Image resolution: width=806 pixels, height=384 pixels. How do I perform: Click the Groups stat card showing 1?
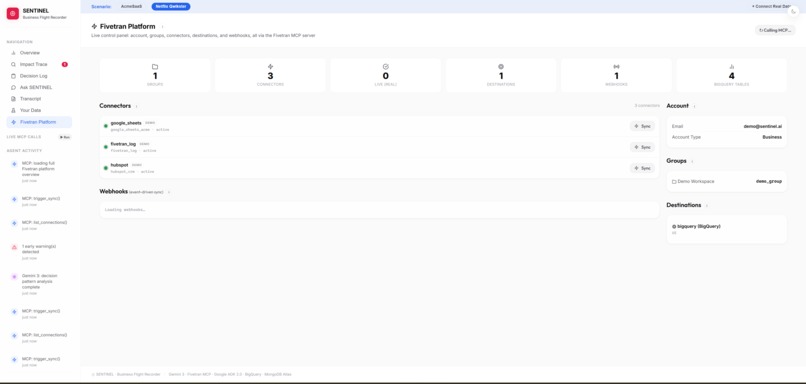click(x=155, y=75)
